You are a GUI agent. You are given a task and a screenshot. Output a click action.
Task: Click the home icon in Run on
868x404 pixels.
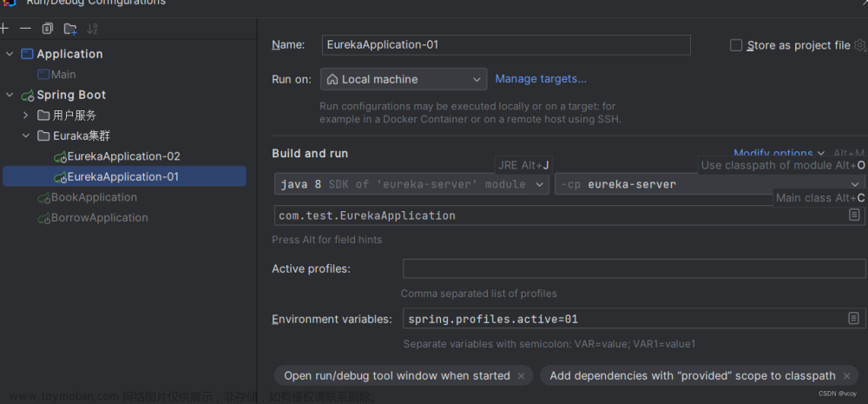pos(332,79)
